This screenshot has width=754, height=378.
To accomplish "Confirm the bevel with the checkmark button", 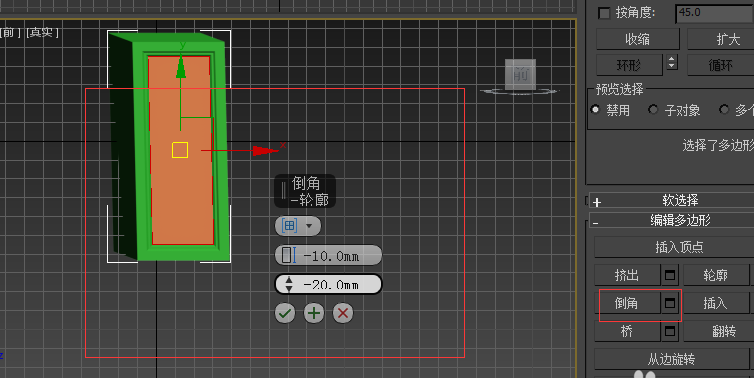I will coord(285,314).
